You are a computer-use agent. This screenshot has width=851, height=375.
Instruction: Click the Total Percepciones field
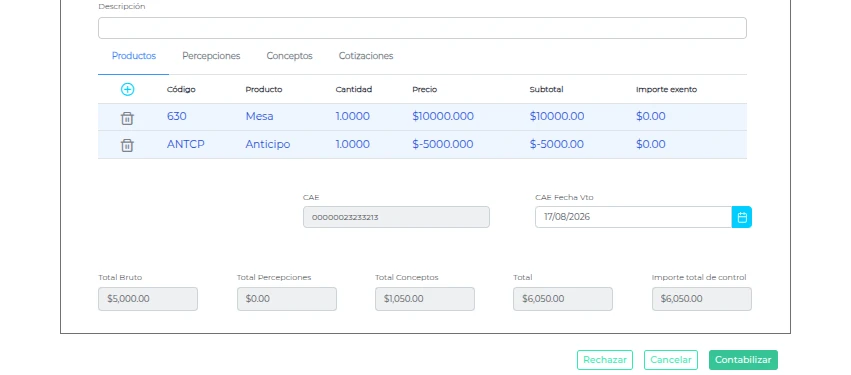point(287,299)
